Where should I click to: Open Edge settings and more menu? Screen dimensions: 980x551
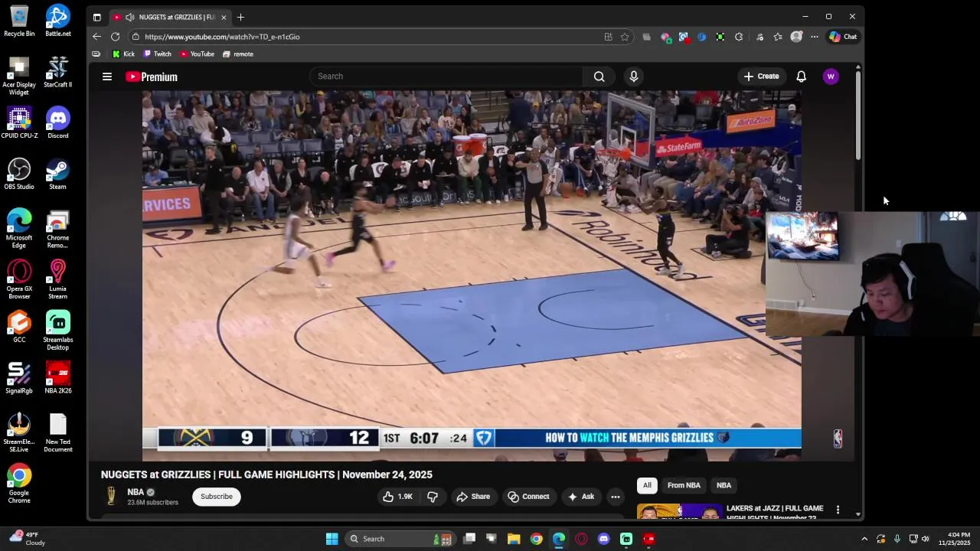pos(815,37)
